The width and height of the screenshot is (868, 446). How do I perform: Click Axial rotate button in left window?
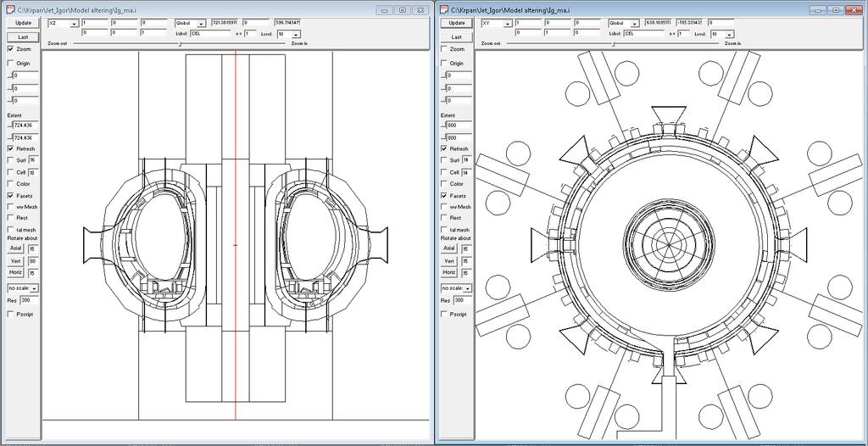(15, 248)
